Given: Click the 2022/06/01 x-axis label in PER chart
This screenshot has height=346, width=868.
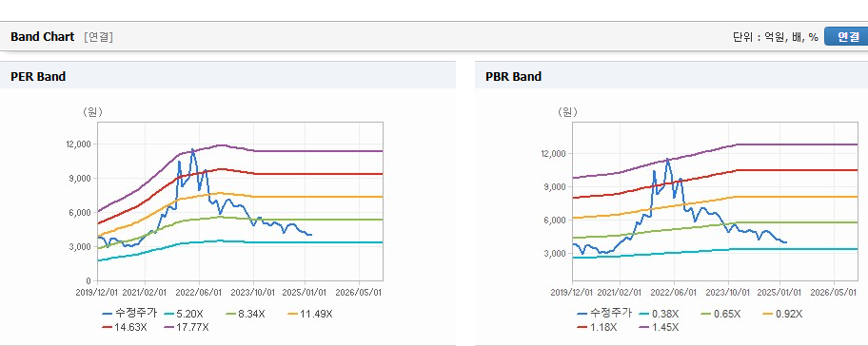Looking at the screenshot, I should click(x=199, y=292).
